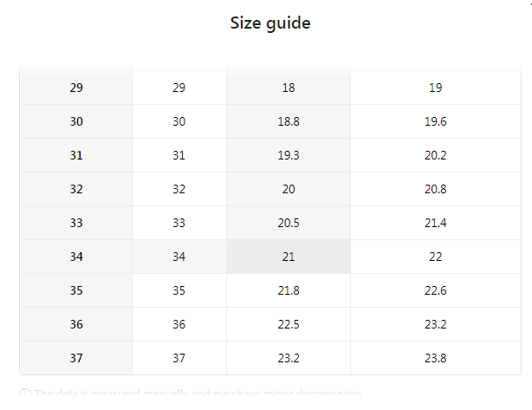Select the highlighted cell with value 21
This screenshot has height=410, width=532.
(289, 257)
